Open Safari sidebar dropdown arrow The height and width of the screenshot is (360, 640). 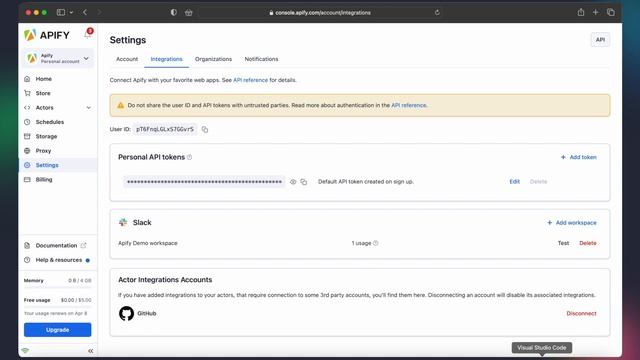pyautogui.click(x=71, y=13)
